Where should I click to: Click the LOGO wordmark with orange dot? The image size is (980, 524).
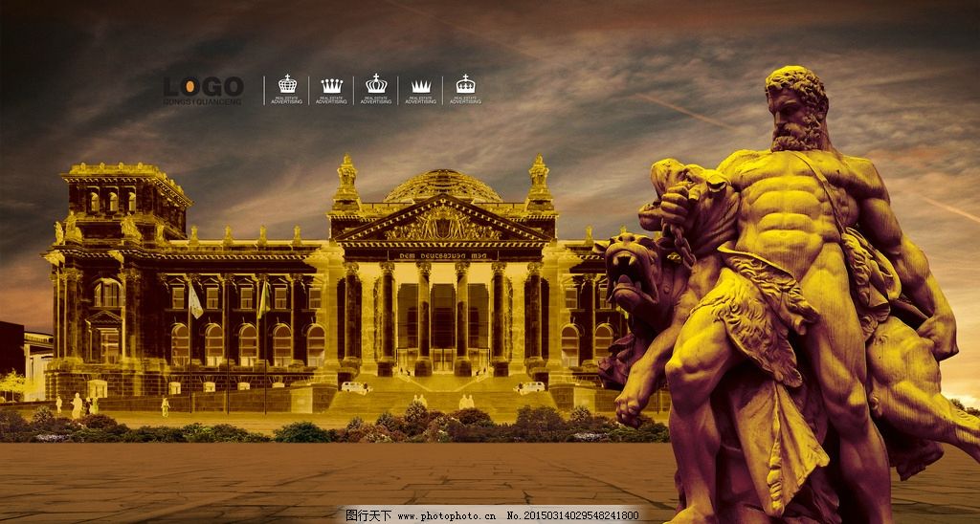(203, 86)
